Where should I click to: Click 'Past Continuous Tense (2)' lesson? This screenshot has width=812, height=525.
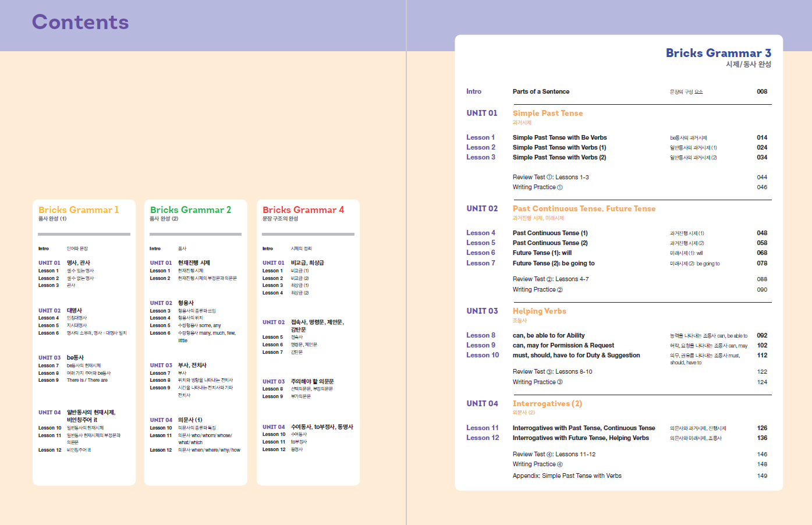(550, 243)
